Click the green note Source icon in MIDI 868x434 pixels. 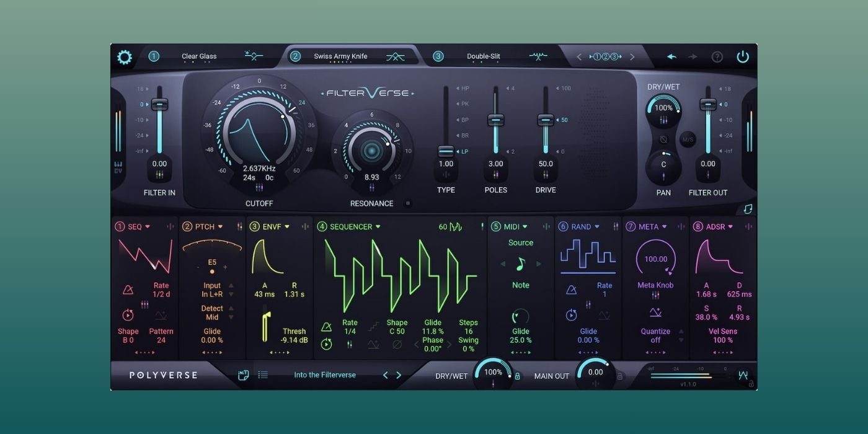tap(521, 264)
